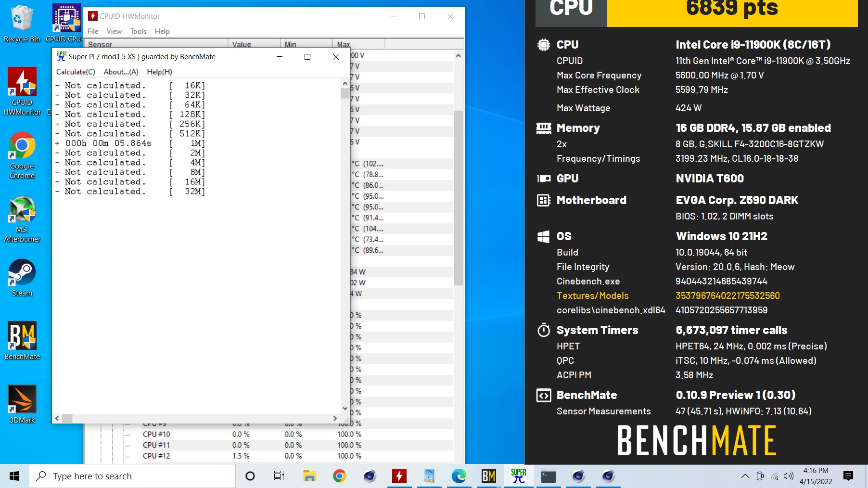This screenshot has width=868, height=488.
Task: Open Google Chrome desktop shortcut
Action: 22,155
